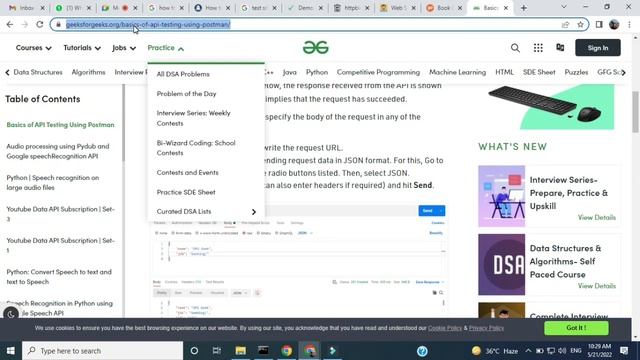Accept cookies with Got It button
This screenshot has width=640, height=360.
point(576,328)
